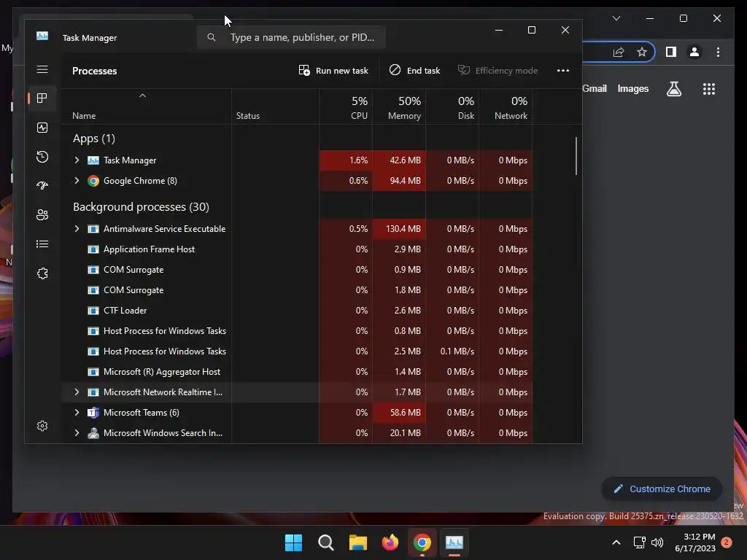Expand Antimalware Service Executable row

pos(77,228)
